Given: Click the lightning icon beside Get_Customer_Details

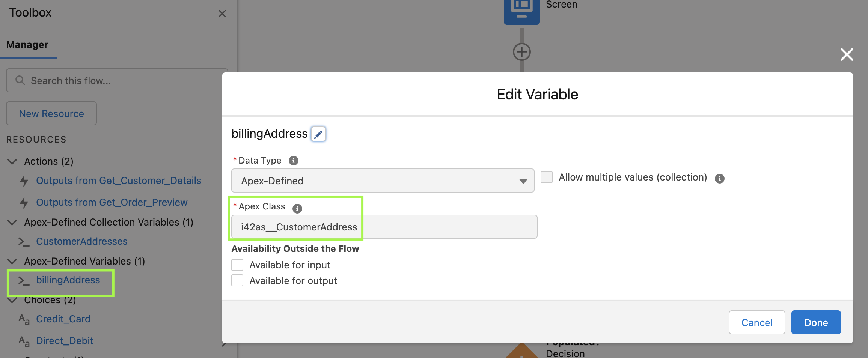Looking at the screenshot, I should click(x=24, y=181).
